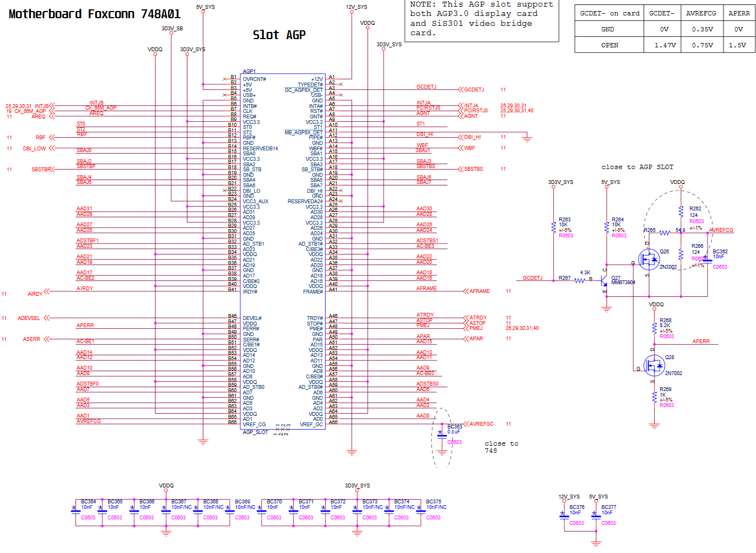The image size is (756, 553).
Task: Click the FRAME# pin name on A41
Action: 313,292
